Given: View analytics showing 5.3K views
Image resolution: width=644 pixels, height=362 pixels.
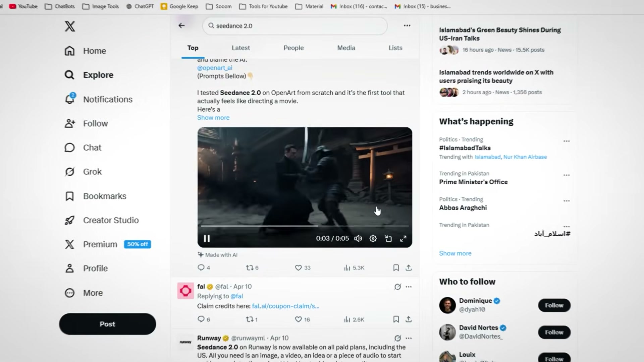Looking at the screenshot, I should click(354, 267).
